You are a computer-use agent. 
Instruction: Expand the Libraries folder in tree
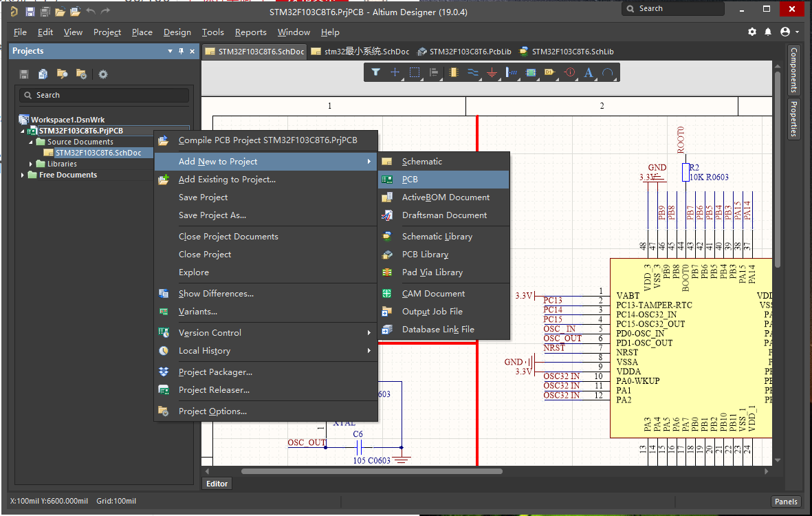pos(31,164)
